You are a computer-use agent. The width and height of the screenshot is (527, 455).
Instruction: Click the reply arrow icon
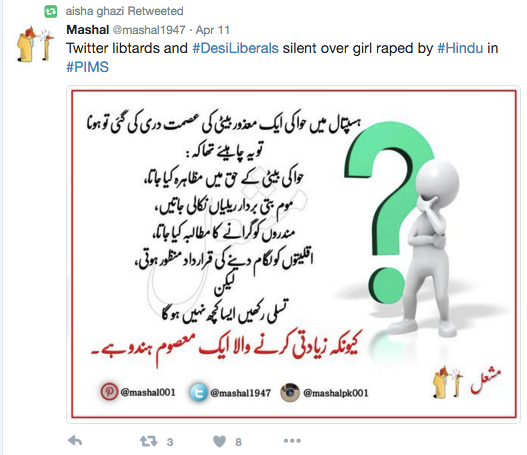point(75,441)
